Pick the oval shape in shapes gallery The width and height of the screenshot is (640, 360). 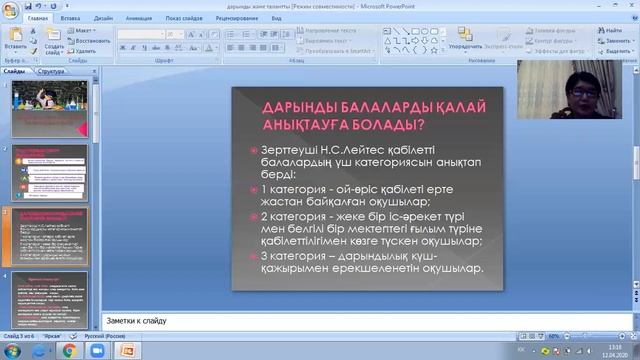click(425, 31)
